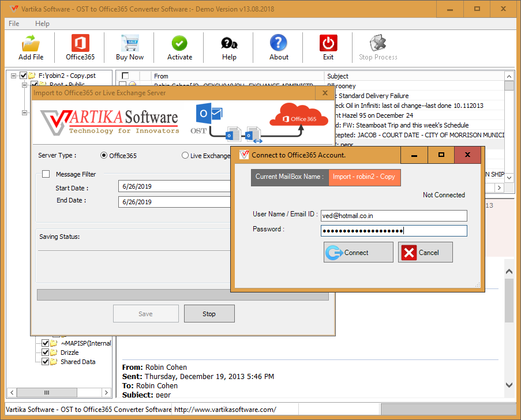This screenshot has width=521, height=420.
Task: Click the 'Not Connected' status text
Action: [x=444, y=195]
